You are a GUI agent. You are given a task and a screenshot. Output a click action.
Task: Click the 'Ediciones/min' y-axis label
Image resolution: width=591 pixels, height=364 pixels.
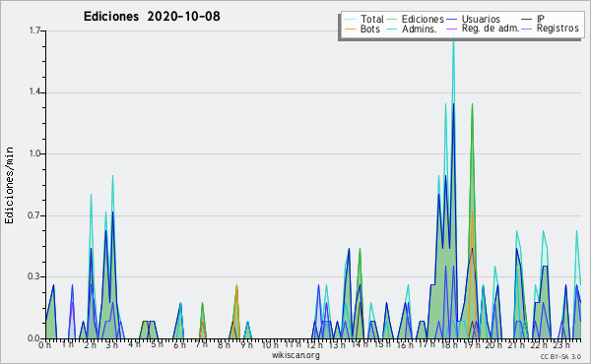coord(9,185)
